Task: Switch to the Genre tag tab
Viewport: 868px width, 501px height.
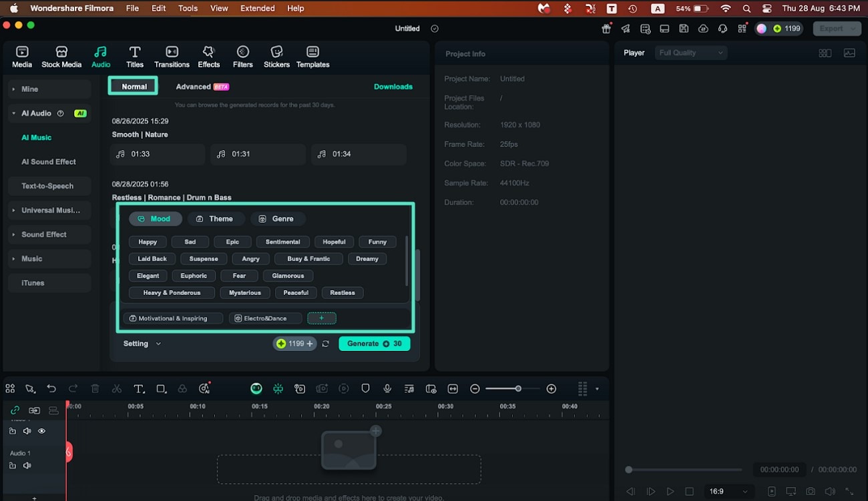Action: pyautogui.click(x=278, y=219)
